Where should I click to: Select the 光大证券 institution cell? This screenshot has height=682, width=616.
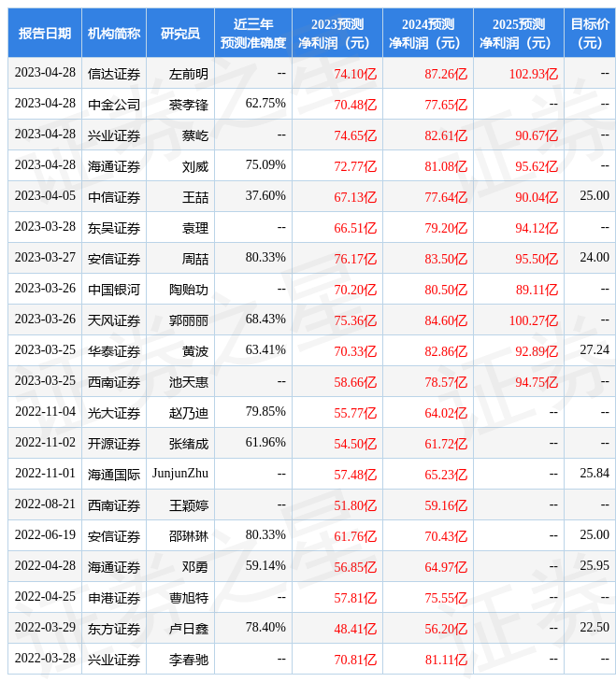(114, 413)
